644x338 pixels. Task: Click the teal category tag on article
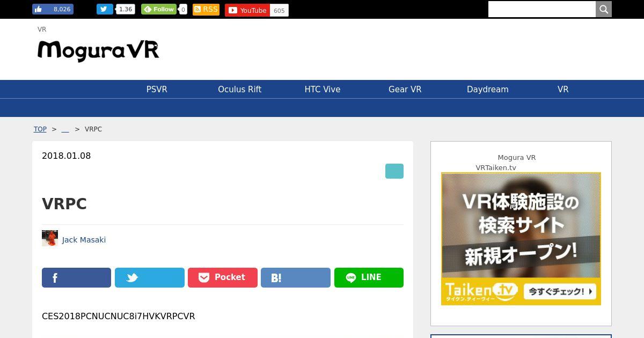394,171
